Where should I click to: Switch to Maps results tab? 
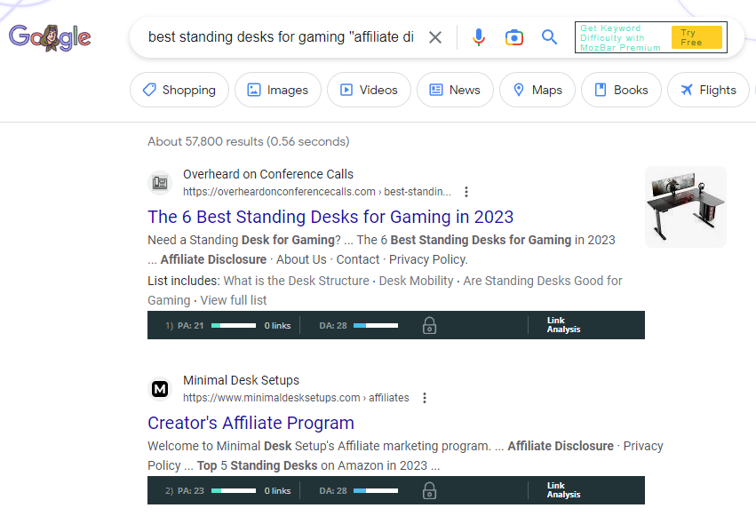pyautogui.click(x=537, y=90)
